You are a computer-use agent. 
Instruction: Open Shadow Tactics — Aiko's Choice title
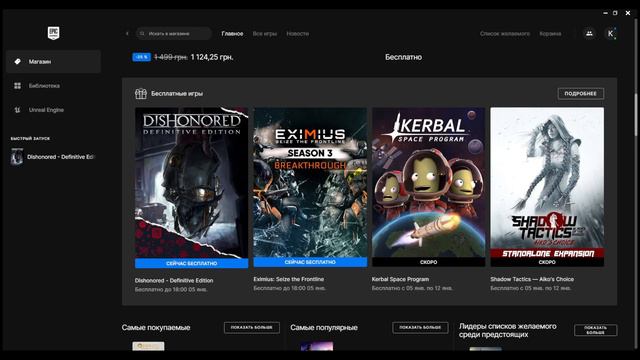click(532, 279)
